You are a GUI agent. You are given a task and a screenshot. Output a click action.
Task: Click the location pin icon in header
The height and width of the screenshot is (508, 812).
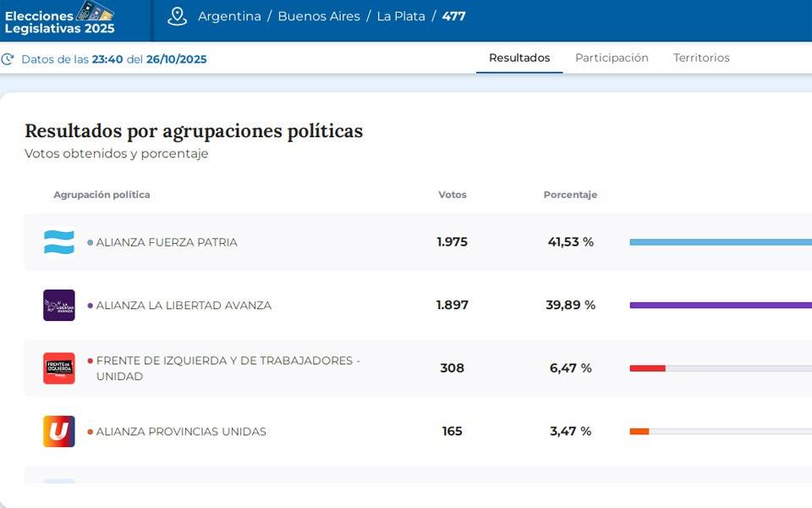(177, 16)
